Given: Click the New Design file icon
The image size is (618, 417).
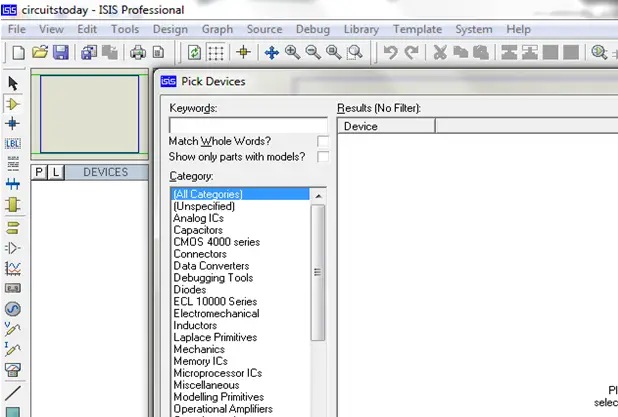Looking at the screenshot, I should coord(18,52).
